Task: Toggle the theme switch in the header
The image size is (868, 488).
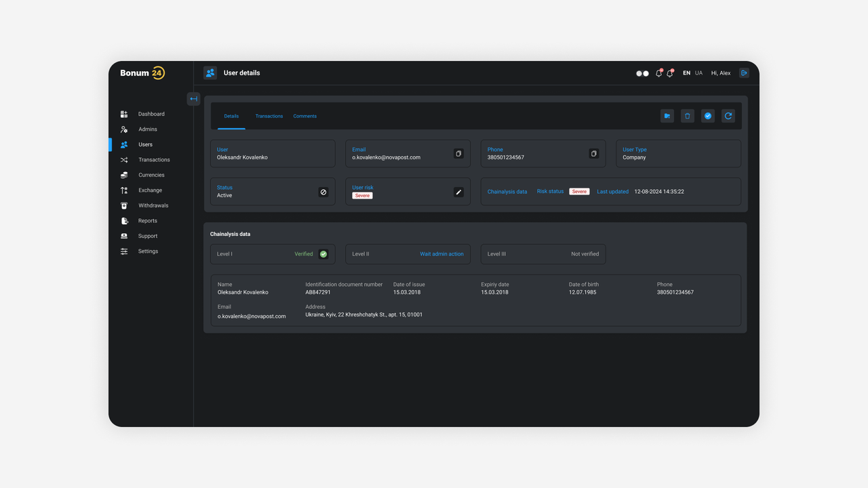Action: coord(642,73)
